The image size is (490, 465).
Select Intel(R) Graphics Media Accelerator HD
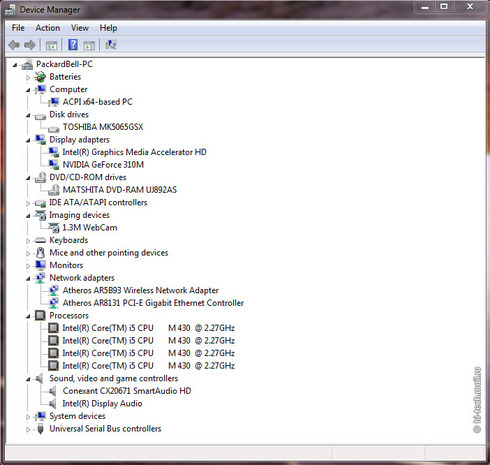tap(134, 152)
